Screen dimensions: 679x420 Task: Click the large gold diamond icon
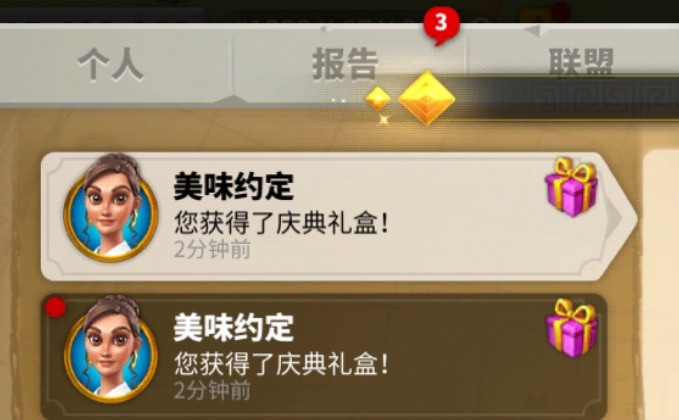click(427, 98)
